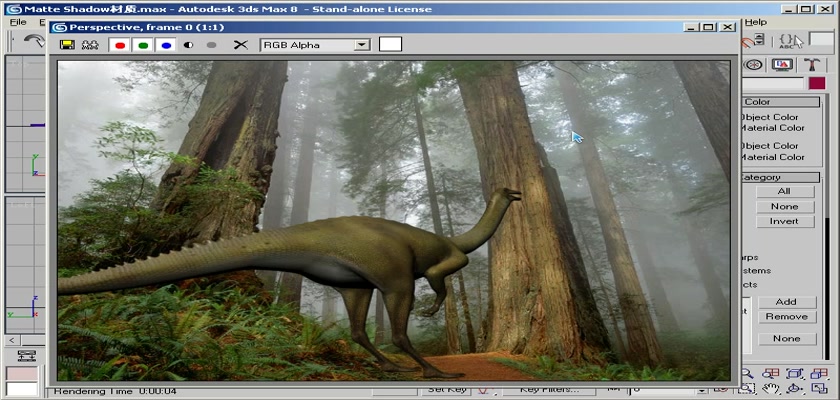Screen dimensions: 840x400
Task: Toggle the blue channel display
Action: tap(165, 45)
